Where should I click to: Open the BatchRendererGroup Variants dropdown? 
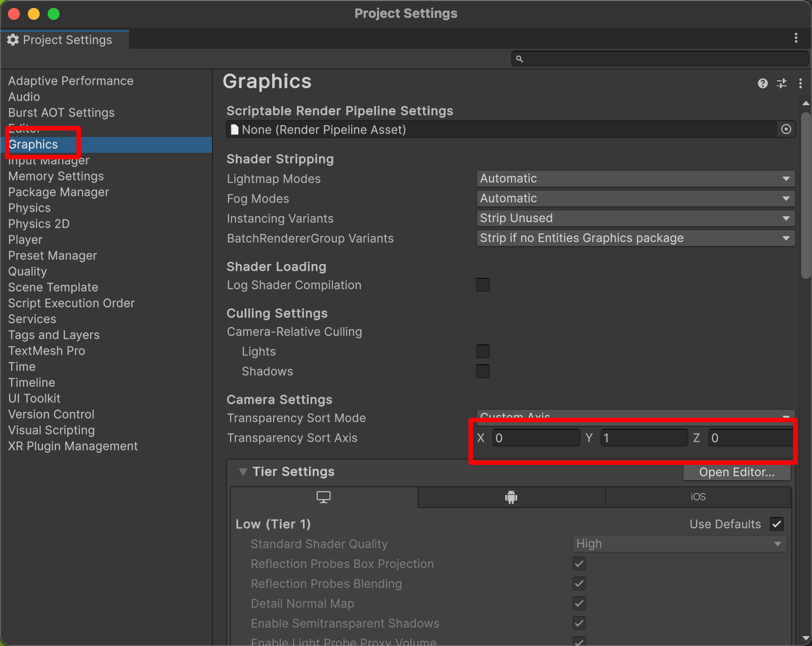pyautogui.click(x=635, y=238)
